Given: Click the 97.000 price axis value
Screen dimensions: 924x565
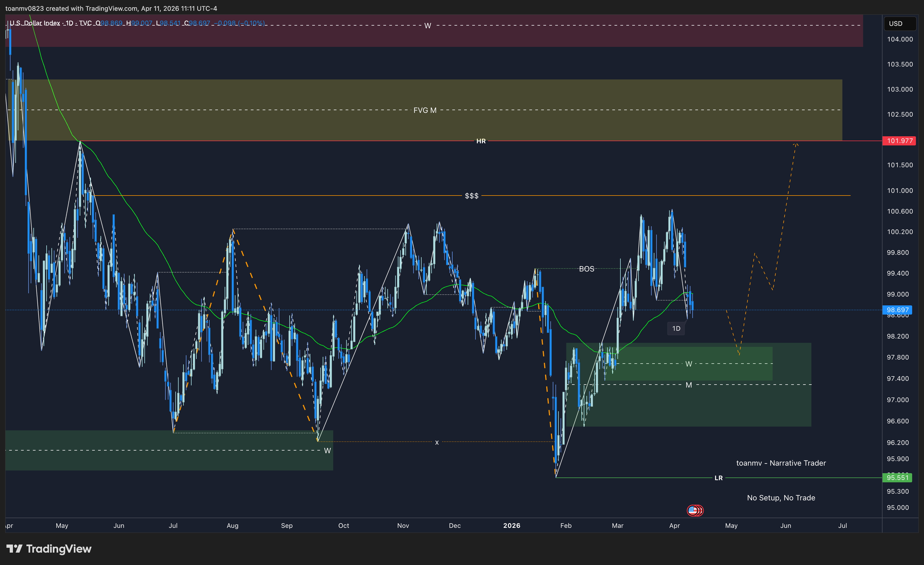Looking at the screenshot, I should 898,400.
